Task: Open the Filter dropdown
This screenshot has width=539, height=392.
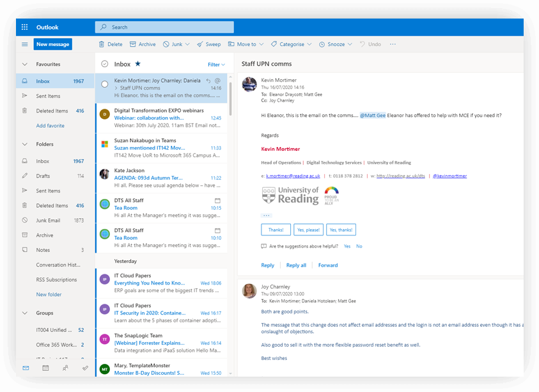Action: pyautogui.click(x=216, y=65)
